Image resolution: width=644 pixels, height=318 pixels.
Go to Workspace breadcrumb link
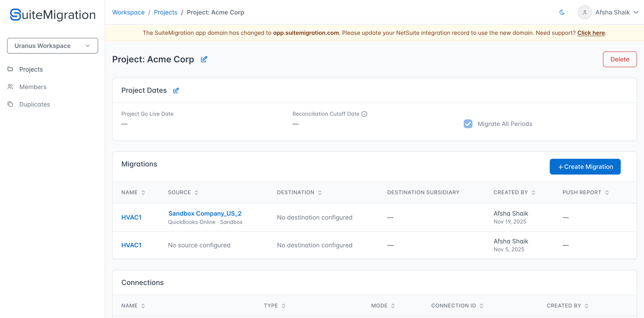(x=128, y=12)
